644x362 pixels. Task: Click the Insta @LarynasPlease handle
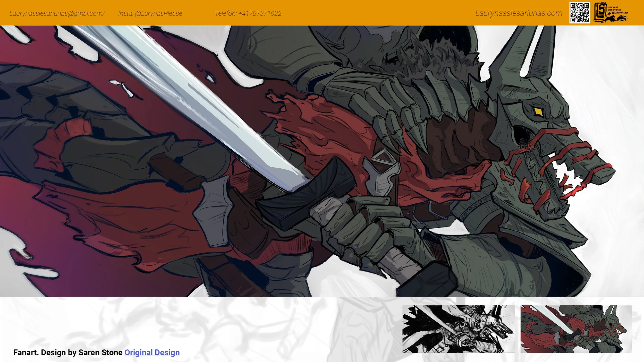[150, 13]
